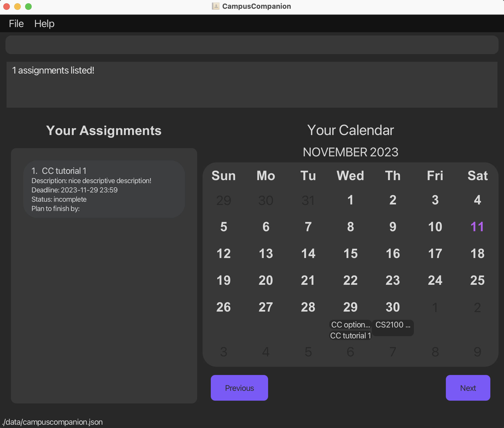Click the ./data/campuscompanion.json status path
This screenshot has height=428, width=504.
click(52, 422)
